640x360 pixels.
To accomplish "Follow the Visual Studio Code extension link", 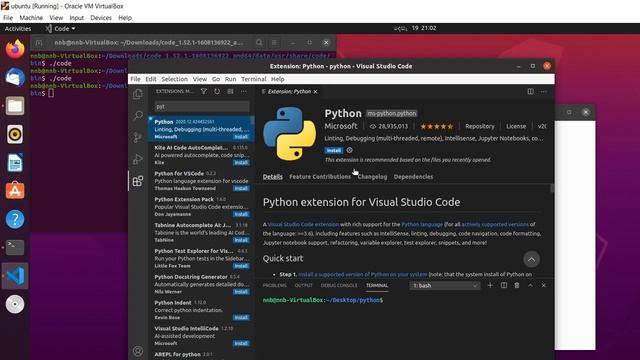I will pos(303,224).
